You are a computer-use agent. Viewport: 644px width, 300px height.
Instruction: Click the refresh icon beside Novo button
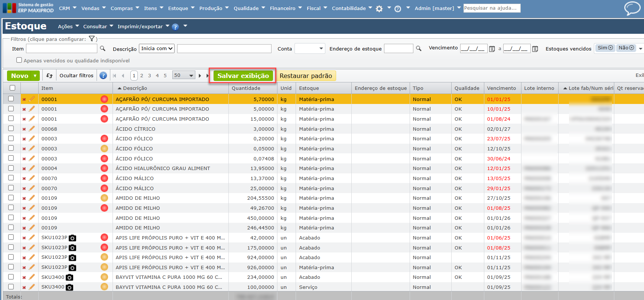tap(49, 76)
